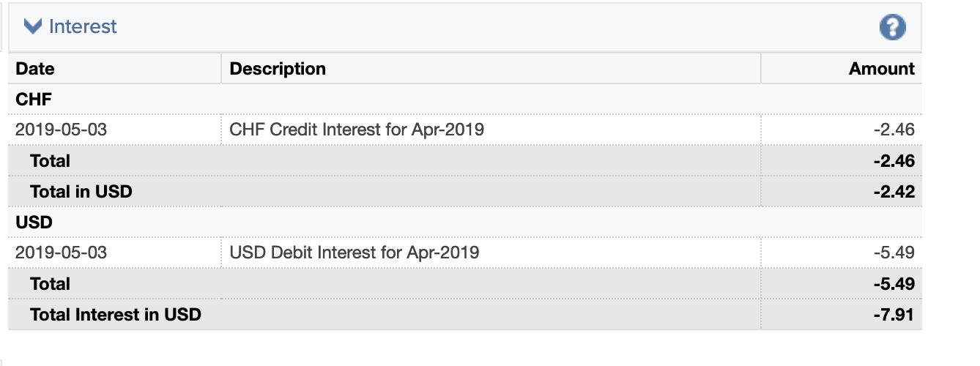Click the -7.91 total interest value

pos(894,315)
